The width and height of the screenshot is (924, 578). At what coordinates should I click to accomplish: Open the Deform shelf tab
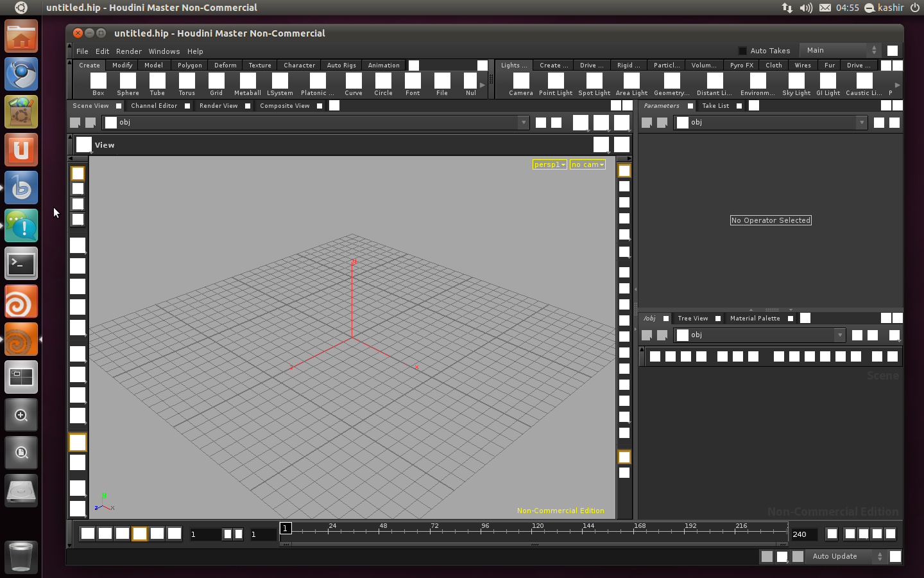225,65
